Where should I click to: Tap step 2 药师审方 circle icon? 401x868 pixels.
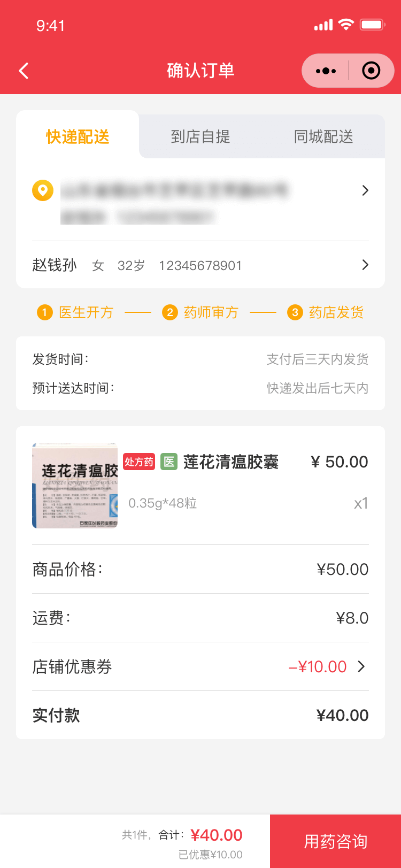(170, 312)
